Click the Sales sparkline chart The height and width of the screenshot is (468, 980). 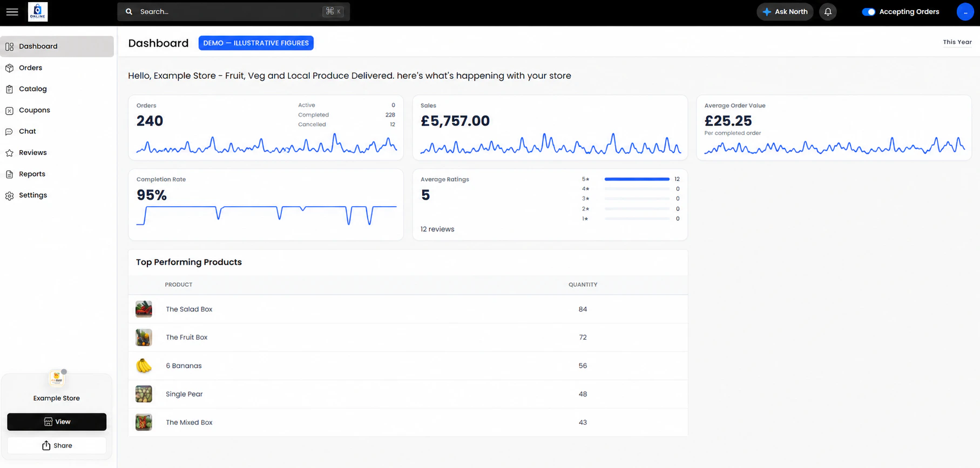(550, 145)
